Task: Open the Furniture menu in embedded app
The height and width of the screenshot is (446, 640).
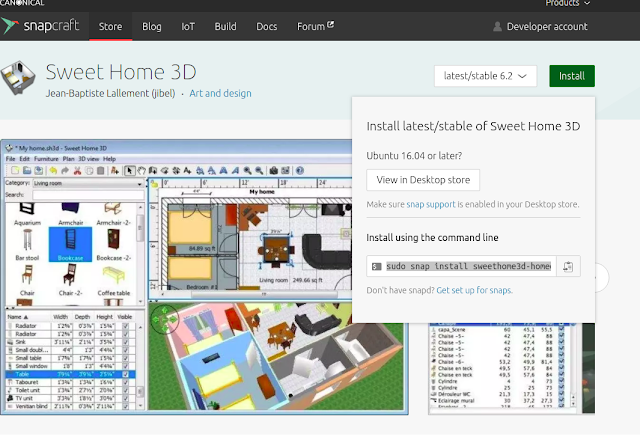Action: click(x=46, y=159)
